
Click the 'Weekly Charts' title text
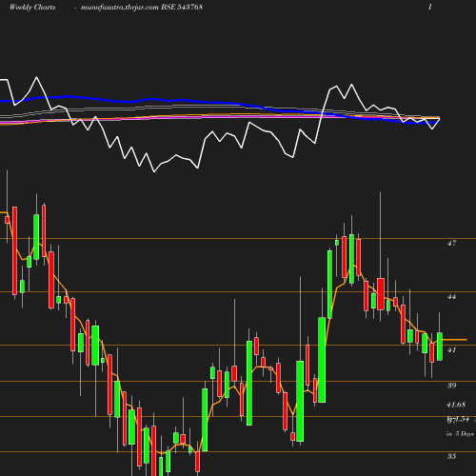(32, 7)
